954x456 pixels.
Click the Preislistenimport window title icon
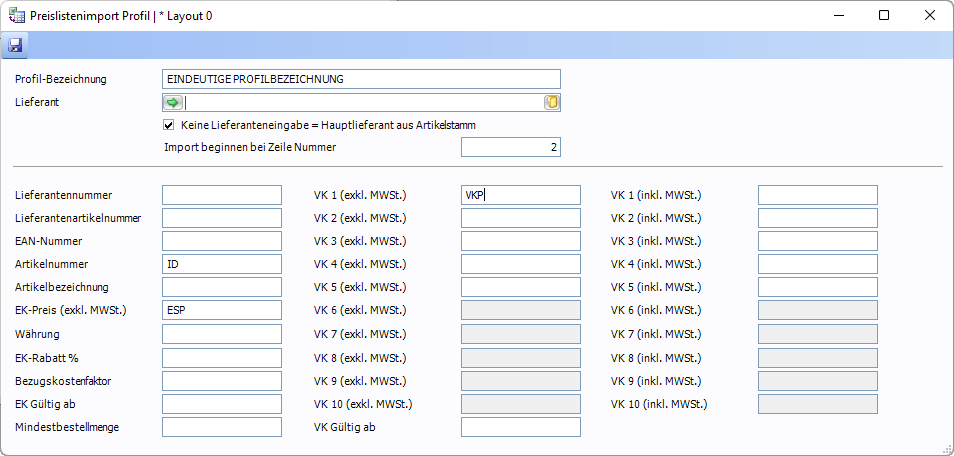coord(16,16)
